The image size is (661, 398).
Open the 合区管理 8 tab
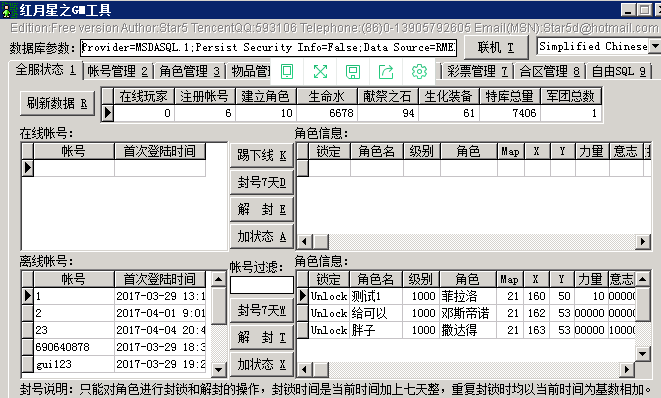pos(549,72)
